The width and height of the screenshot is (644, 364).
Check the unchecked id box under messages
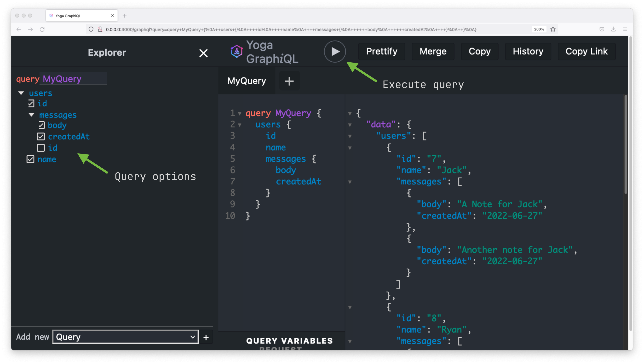41,148
